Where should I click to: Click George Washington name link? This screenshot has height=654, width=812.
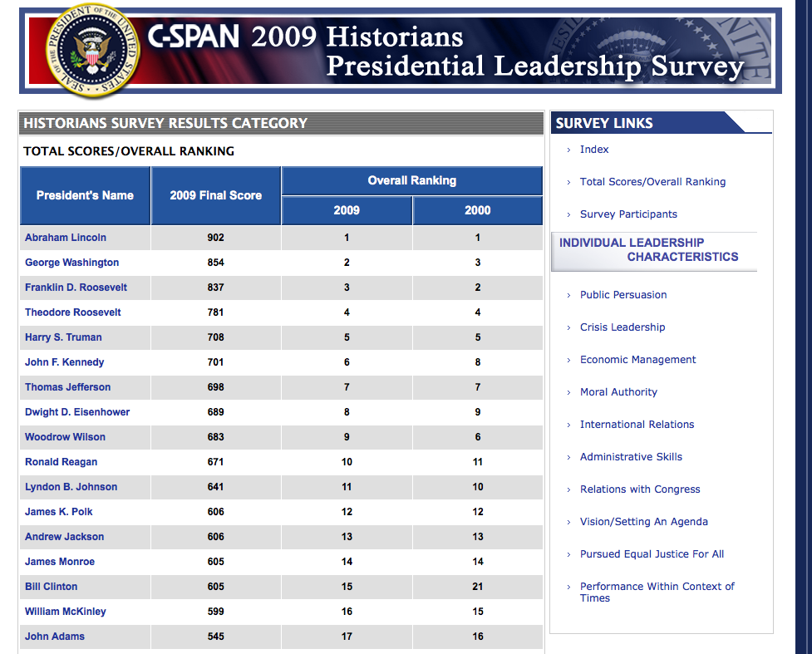[x=72, y=263]
